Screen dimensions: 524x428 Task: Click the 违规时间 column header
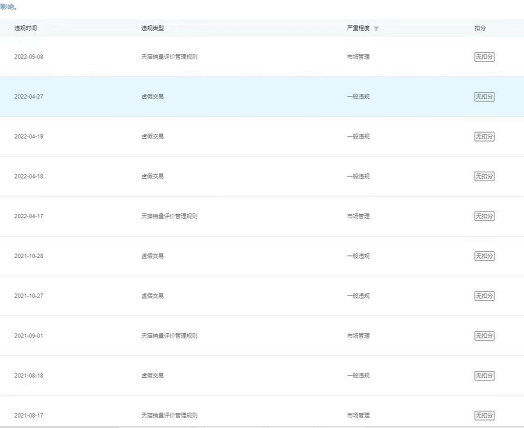point(26,28)
